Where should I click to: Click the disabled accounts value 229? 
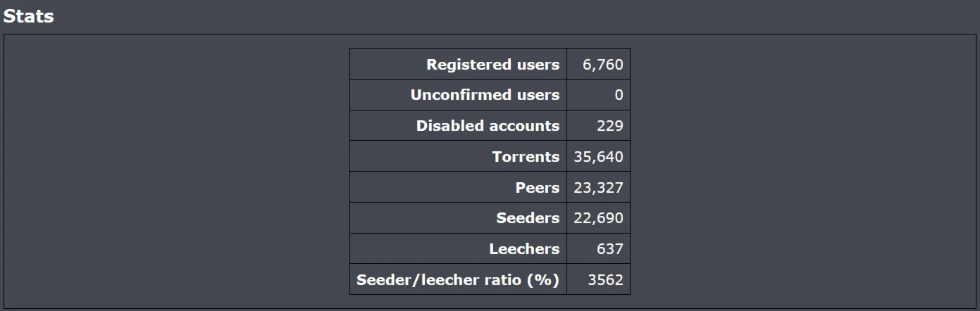[x=609, y=126]
